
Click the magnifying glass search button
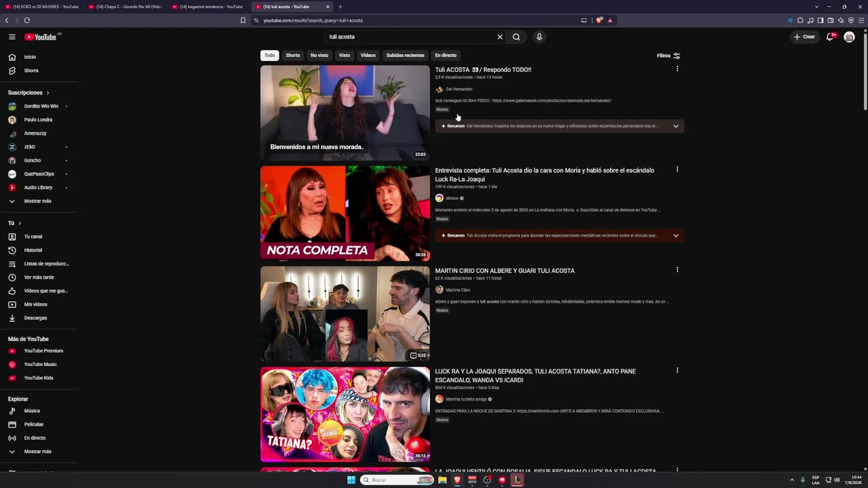[516, 37]
